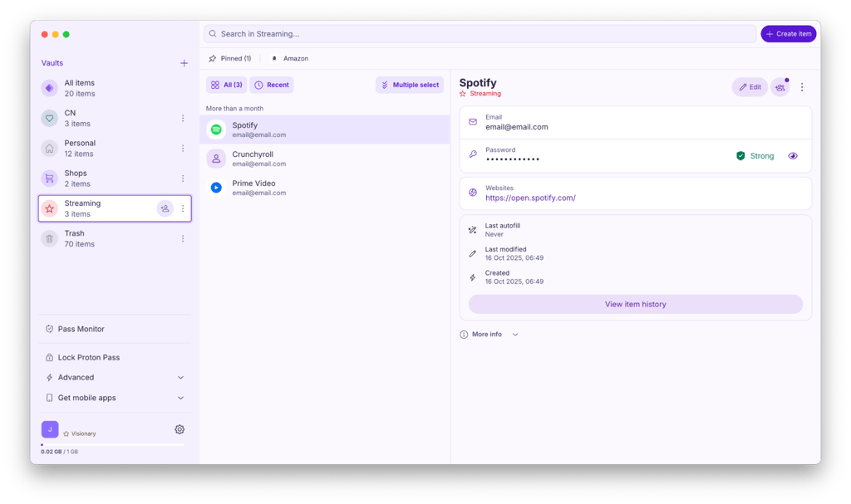Click the hidden password dots
This screenshot has width=851, height=504.
point(513,159)
